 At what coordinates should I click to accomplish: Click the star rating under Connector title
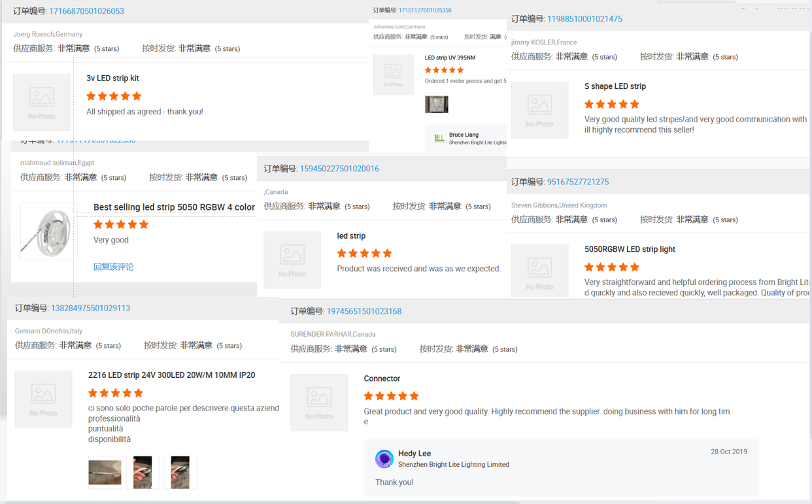391,396
